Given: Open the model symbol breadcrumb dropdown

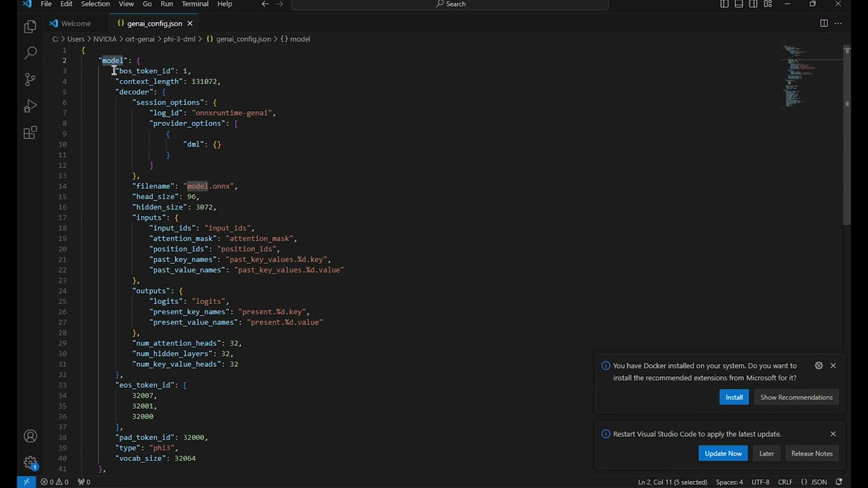Looking at the screenshot, I should [x=295, y=39].
